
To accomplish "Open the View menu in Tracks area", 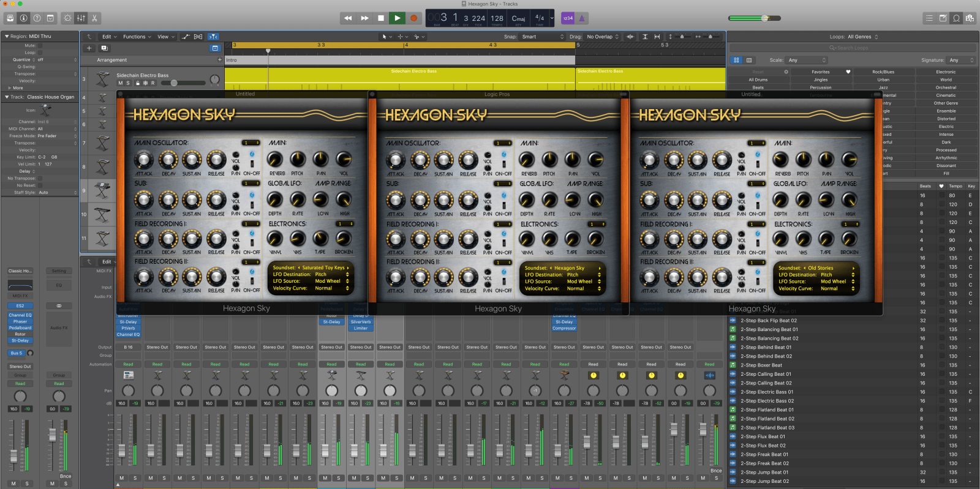I will [165, 37].
